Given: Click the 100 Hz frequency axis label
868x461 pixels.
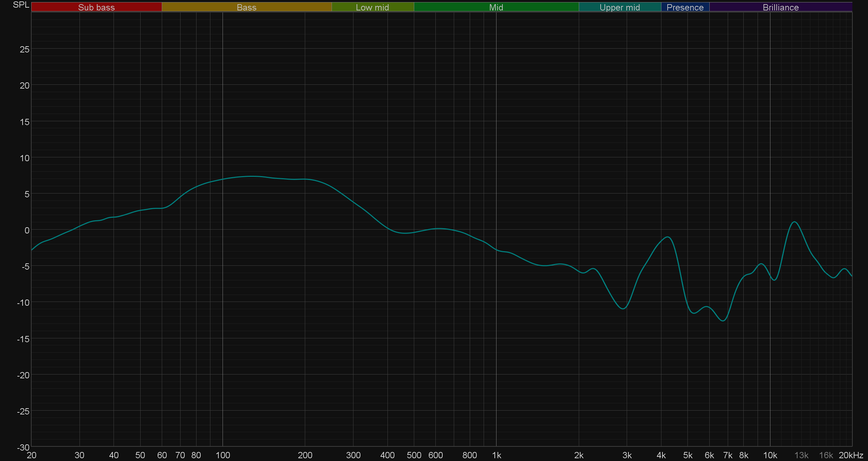Looking at the screenshot, I should 223,455.
